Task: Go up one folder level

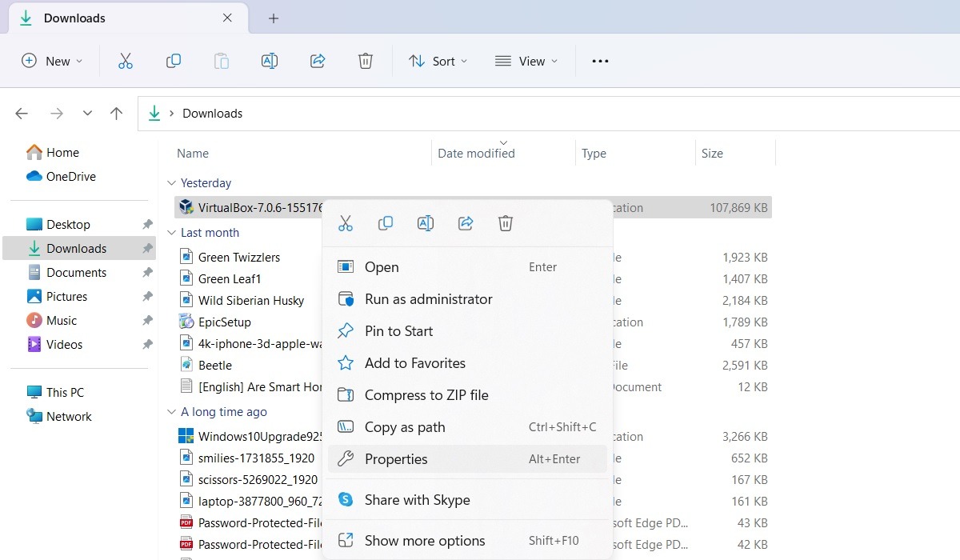Action: (115, 113)
